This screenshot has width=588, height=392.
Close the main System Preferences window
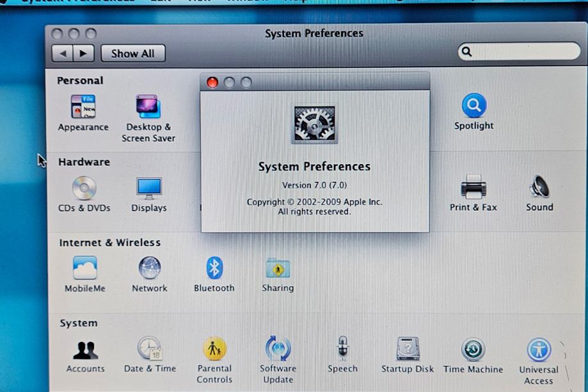point(57,34)
